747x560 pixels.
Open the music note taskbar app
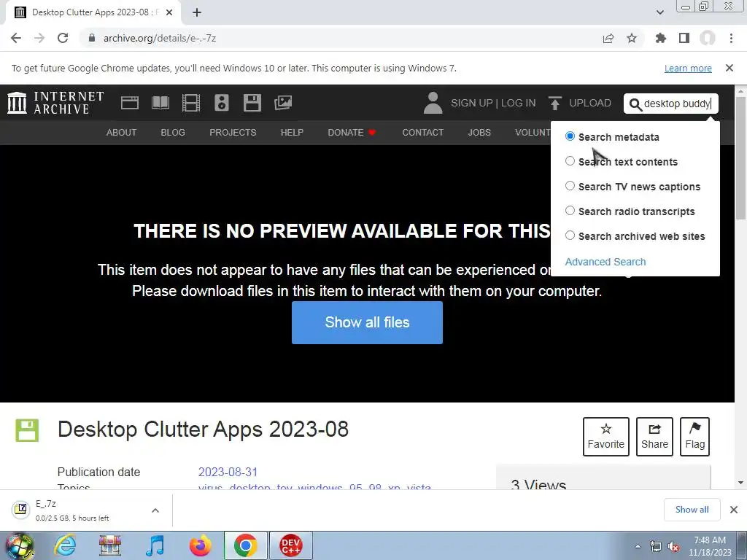[x=155, y=545]
